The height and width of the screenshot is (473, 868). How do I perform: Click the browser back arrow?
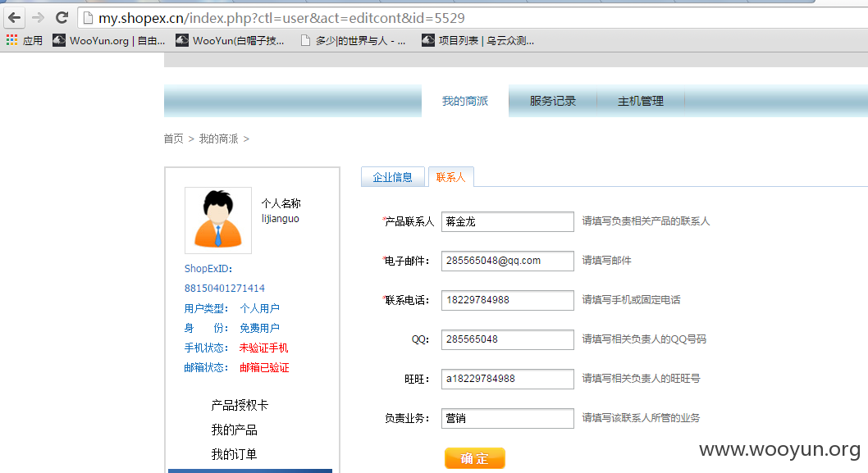click(x=15, y=18)
